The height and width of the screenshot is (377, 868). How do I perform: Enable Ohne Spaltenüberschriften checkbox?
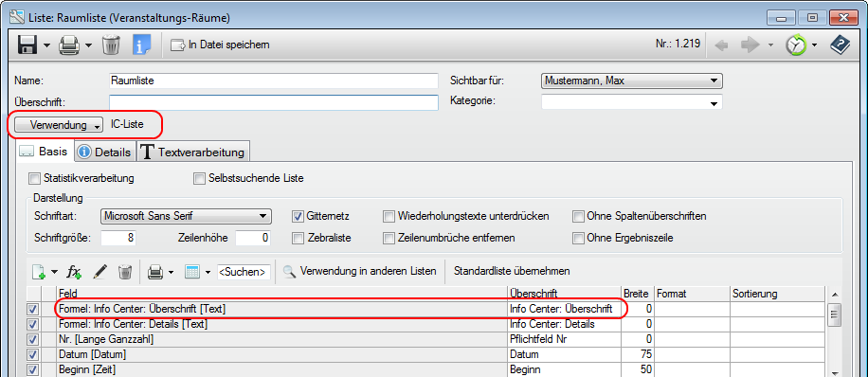[578, 216]
